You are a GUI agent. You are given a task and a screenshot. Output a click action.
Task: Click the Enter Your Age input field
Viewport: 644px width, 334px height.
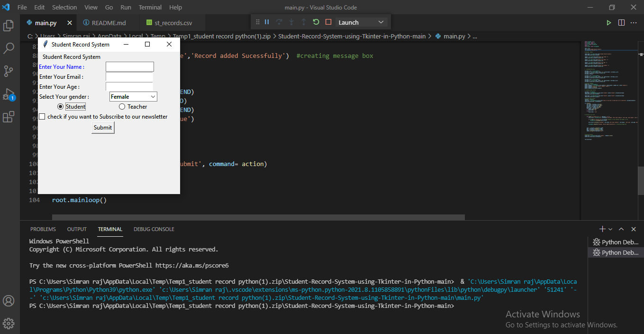click(129, 86)
